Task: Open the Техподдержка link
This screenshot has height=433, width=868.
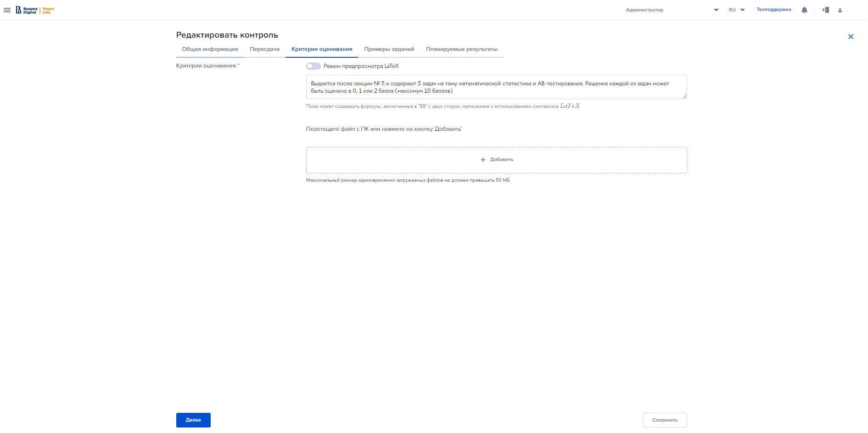Action: [x=773, y=10]
